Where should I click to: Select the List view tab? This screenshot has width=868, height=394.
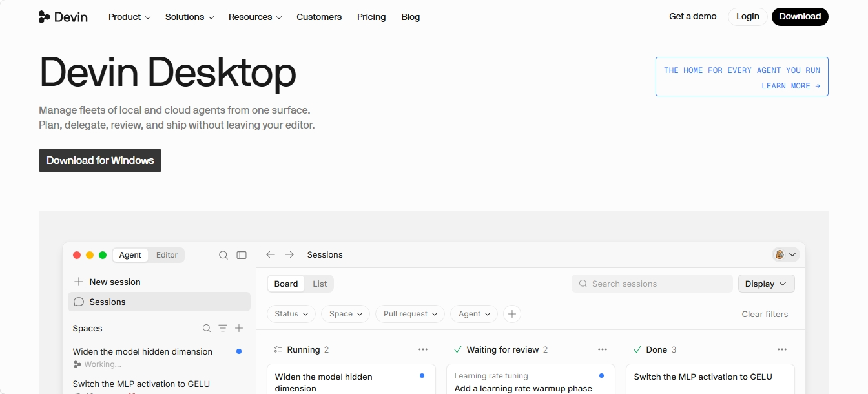(320, 284)
